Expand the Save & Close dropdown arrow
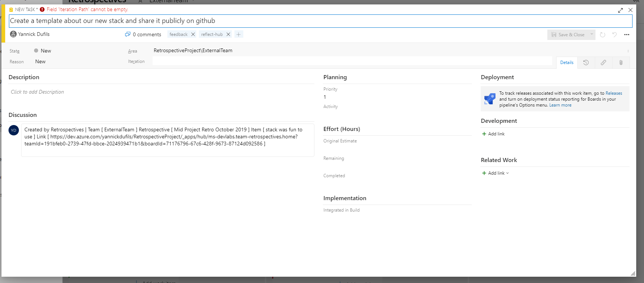Screen dimensions: 644x283 592,34
